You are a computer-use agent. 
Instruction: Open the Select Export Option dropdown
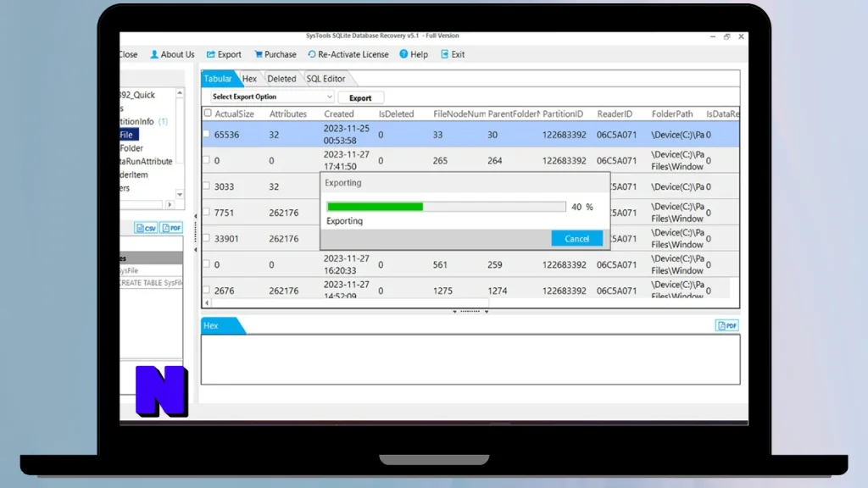coord(272,97)
